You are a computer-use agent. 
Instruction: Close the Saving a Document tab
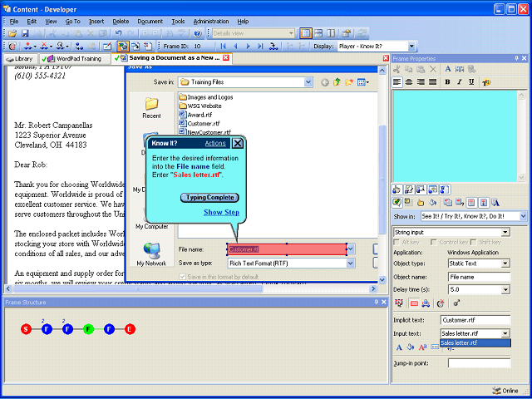point(226,57)
